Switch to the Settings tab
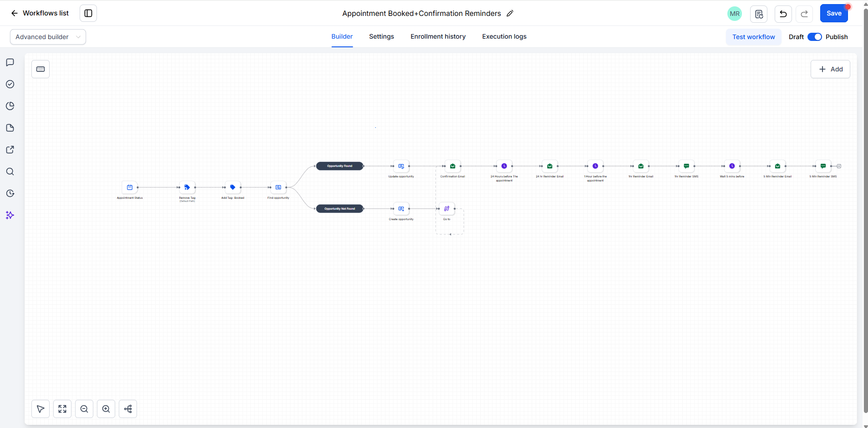The width and height of the screenshot is (868, 428). pos(381,36)
